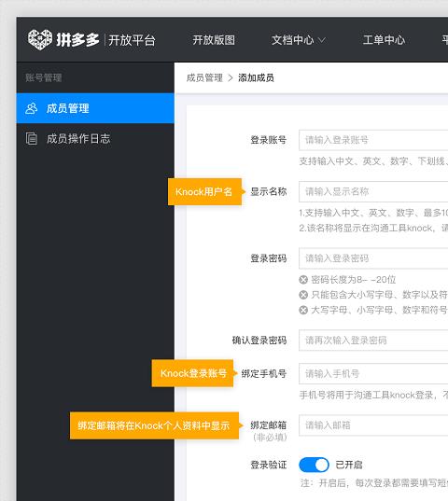The height and width of the screenshot is (501, 448).
Task: Focus the 绑定邮箱 input field
Action: [x=373, y=425]
